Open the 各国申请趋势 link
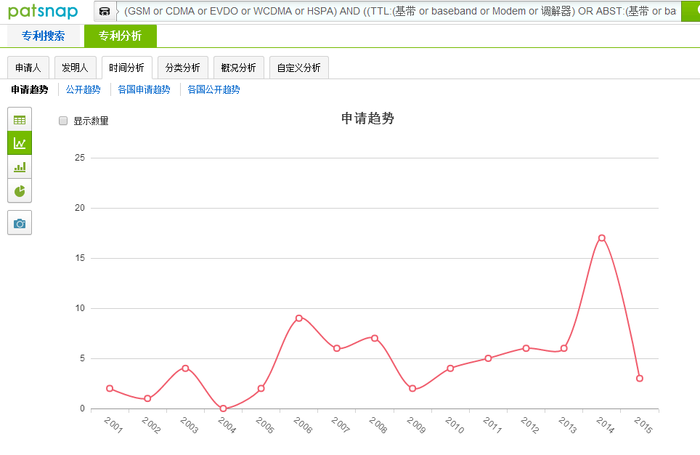 point(144,90)
